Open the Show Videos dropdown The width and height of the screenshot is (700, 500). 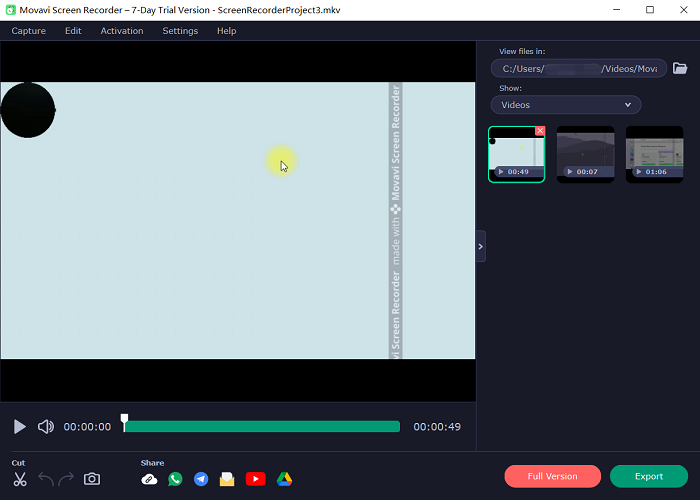click(x=566, y=105)
